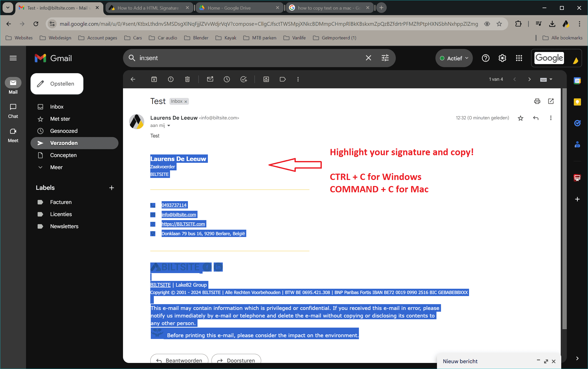This screenshot has width=588, height=369.
Task: Compose a new email with Opstellen
Action: tap(57, 84)
